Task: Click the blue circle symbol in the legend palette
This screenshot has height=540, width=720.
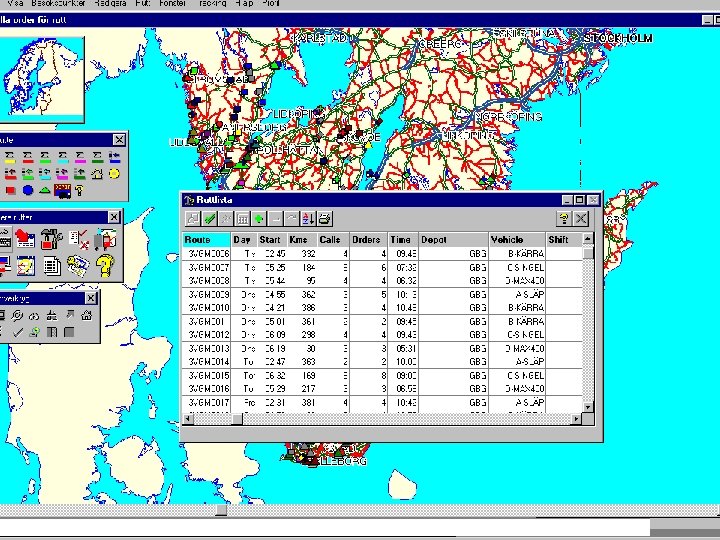Action: (28, 189)
